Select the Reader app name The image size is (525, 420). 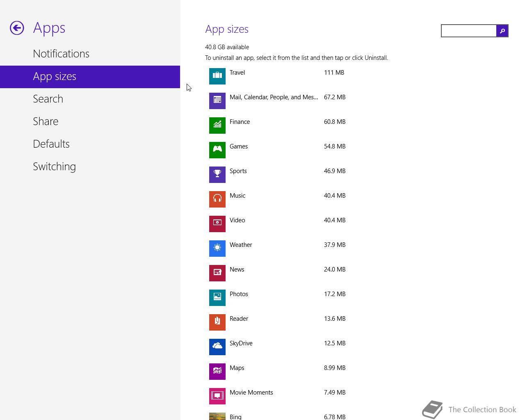(x=239, y=319)
